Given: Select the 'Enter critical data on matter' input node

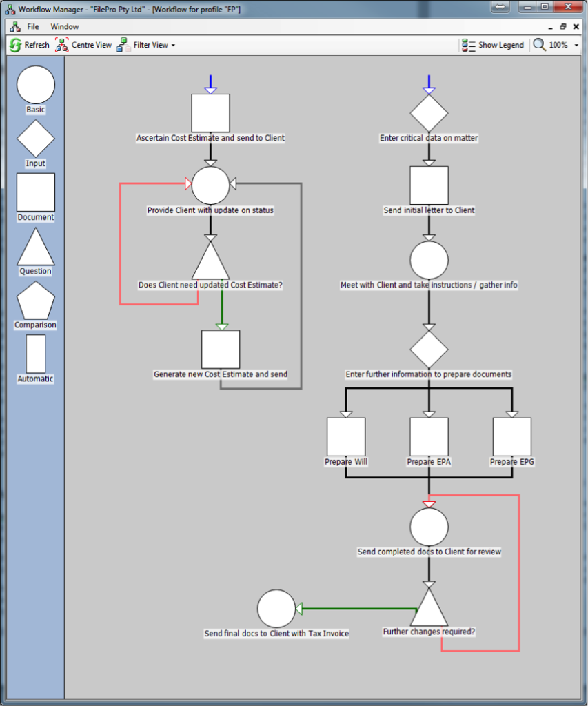Looking at the screenshot, I should coord(429,112).
